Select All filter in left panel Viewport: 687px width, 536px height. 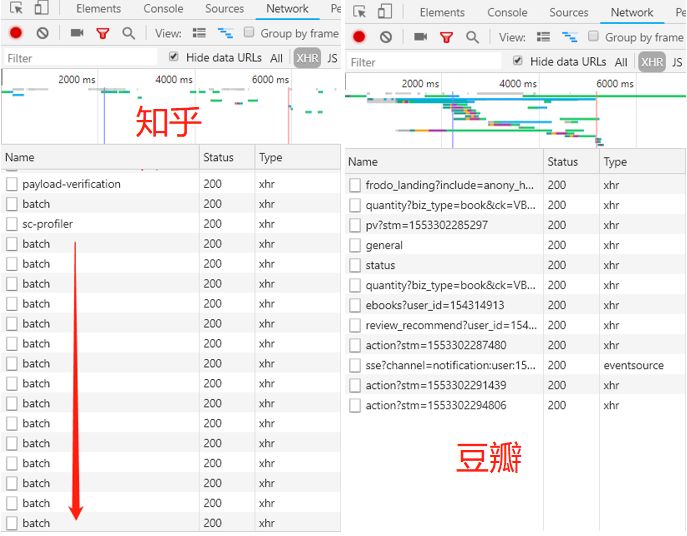pyautogui.click(x=276, y=58)
